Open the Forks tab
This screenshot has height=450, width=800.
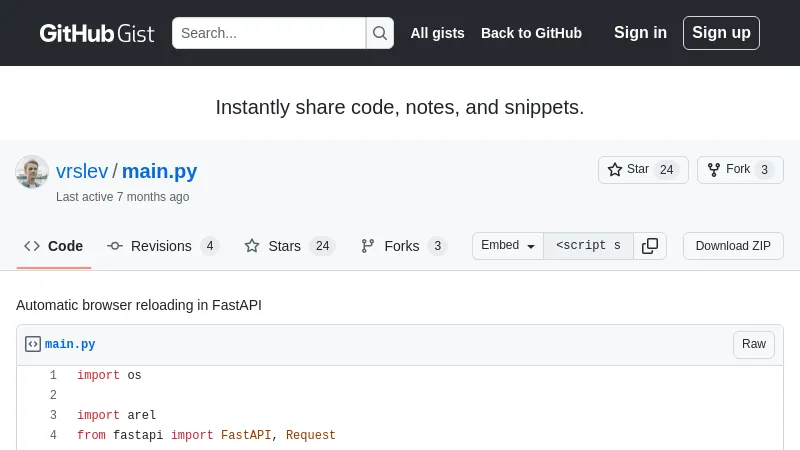(402, 246)
